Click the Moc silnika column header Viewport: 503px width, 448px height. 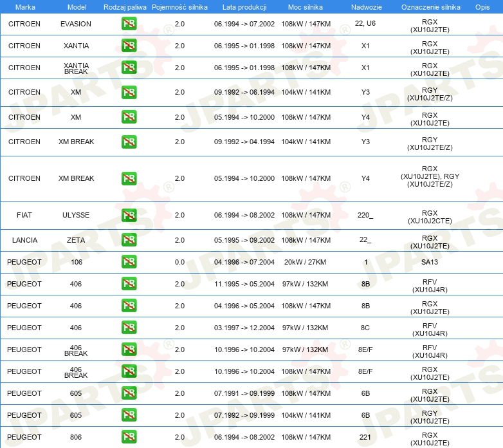point(306,6)
